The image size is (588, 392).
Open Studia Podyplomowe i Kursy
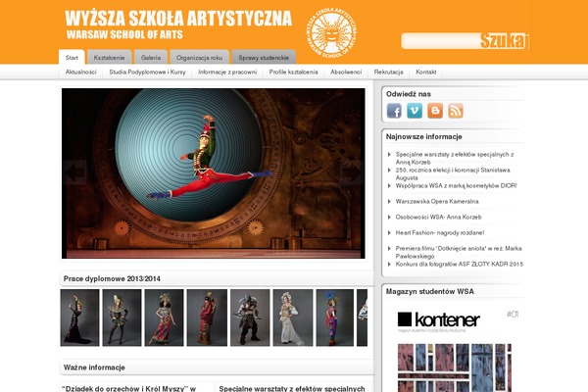pos(147,72)
